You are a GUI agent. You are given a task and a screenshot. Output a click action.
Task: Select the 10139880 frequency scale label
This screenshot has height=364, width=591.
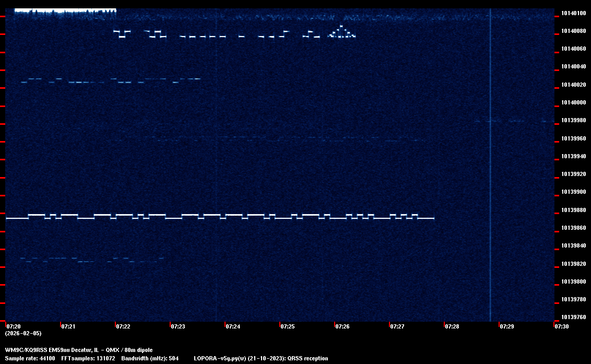[573, 210]
